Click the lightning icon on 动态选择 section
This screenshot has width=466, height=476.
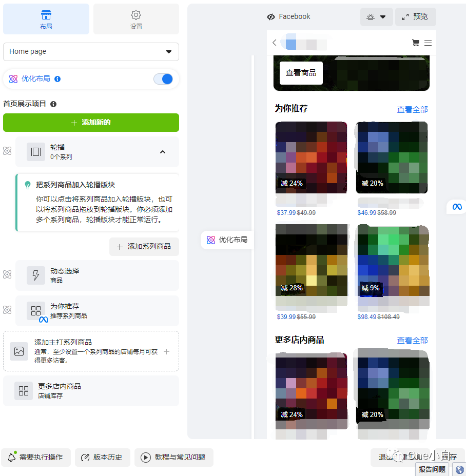[x=36, y=275]
